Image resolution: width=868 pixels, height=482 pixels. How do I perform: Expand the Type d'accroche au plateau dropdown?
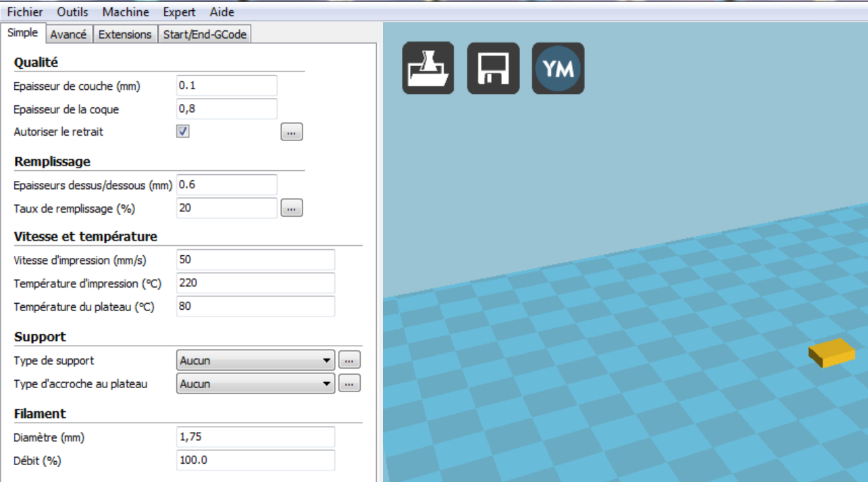click(x=255, y=384)
